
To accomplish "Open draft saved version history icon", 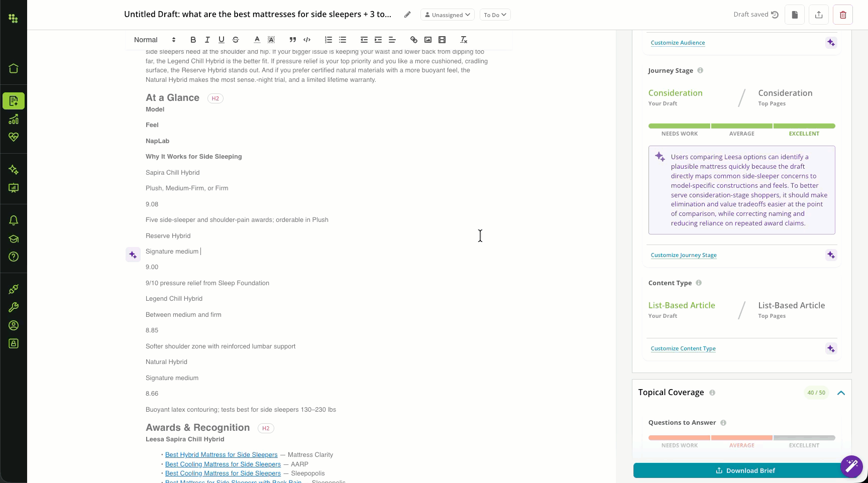I will click(775, 15).
